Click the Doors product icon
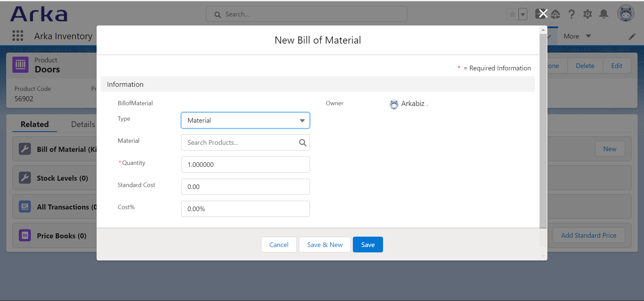 click(x=20, y=65)
